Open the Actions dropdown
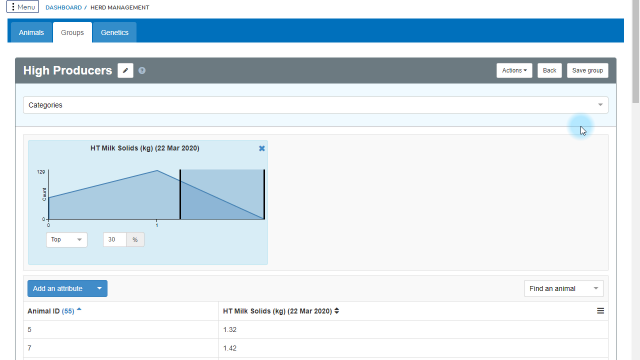The width and height of the screenshot is (640, 360). click(x=514, y=71)
